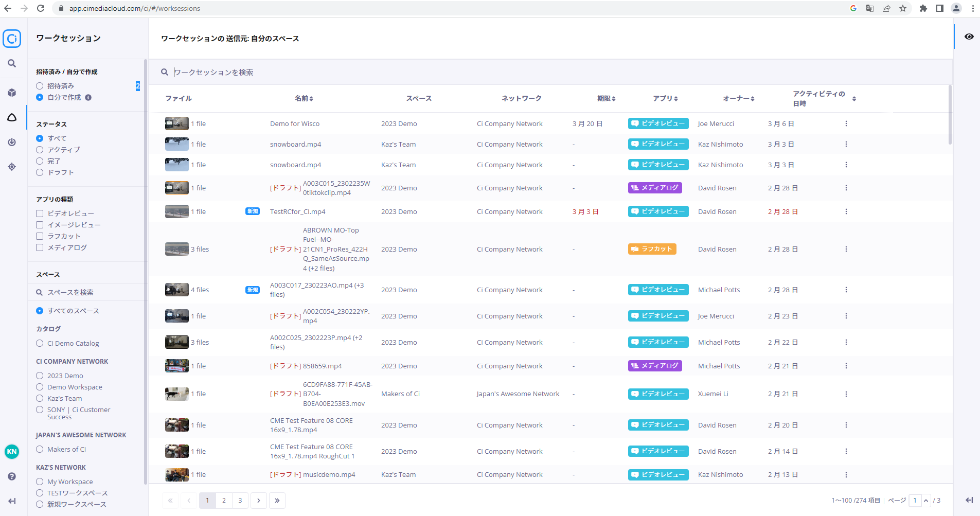Jump to last page double arrow
This screenshot has height=516, width=980.
277,501
